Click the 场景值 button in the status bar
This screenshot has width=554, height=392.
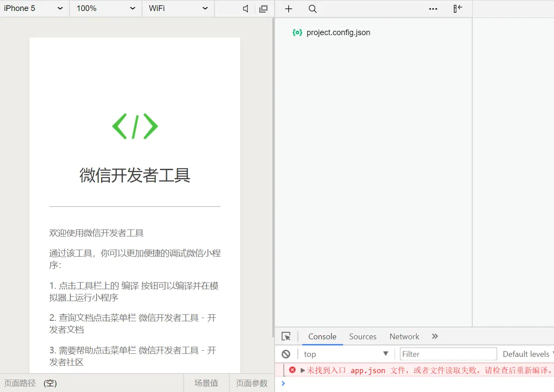[x=206, y=383]
